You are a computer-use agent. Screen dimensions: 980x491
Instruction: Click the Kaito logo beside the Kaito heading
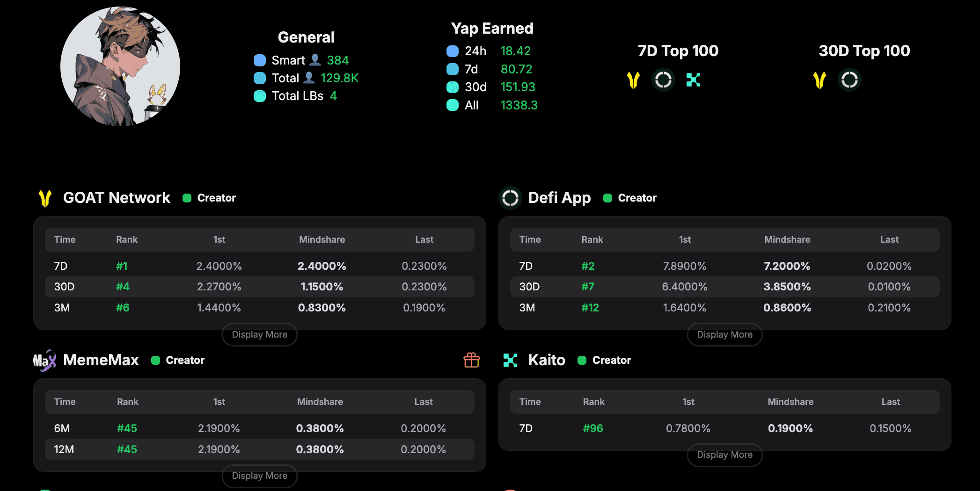pos(510,360)
